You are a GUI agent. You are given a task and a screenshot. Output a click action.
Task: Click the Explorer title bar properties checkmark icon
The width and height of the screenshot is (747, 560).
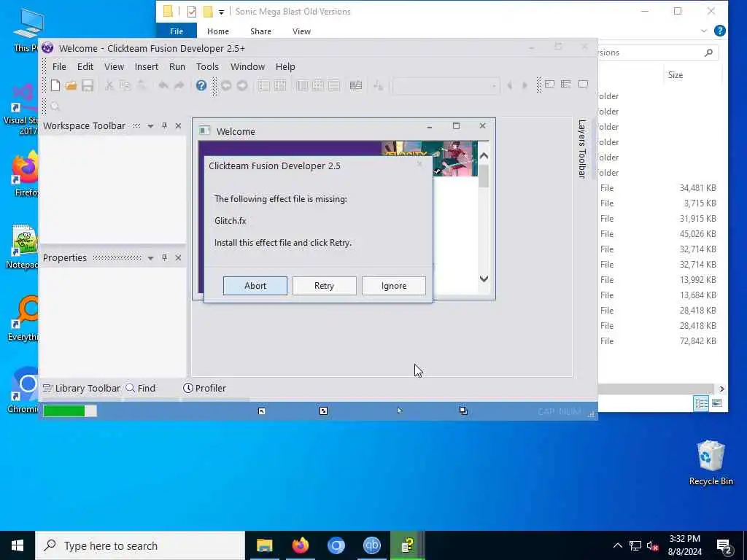click(x=192, y=12)
